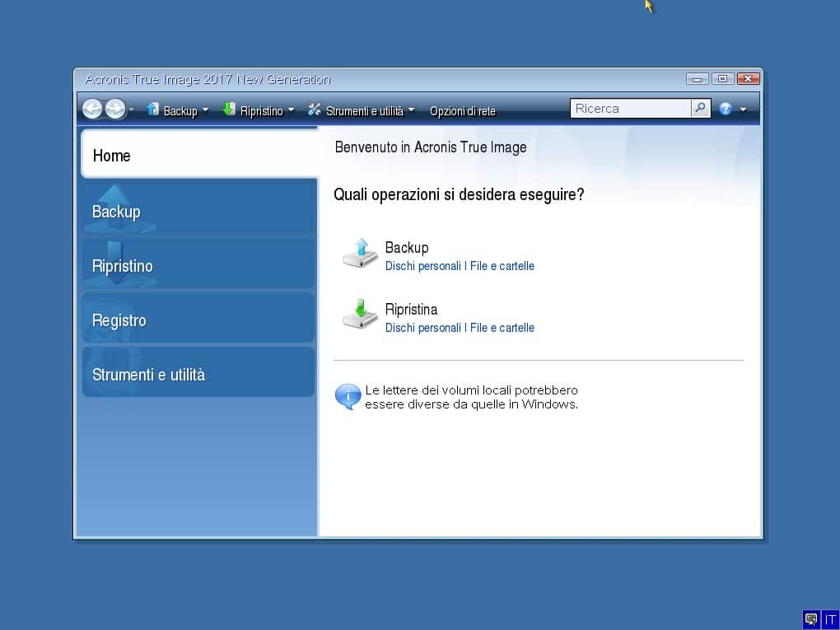Click the forward navigation arrow
The image size is (840, 630).
click(115, 110)
